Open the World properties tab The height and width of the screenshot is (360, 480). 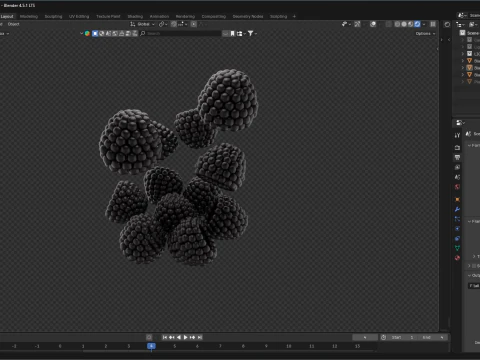pyautogui.click(x=457, y=187)
